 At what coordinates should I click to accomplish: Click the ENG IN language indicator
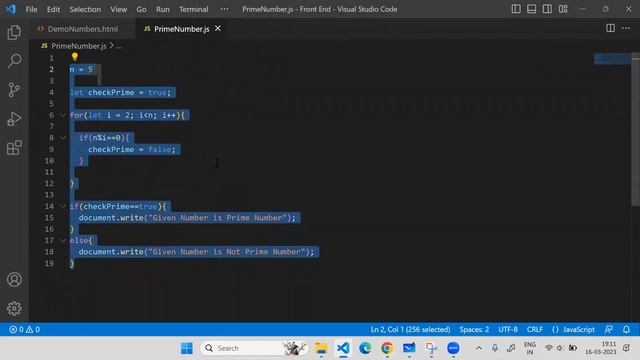(529, 348)
